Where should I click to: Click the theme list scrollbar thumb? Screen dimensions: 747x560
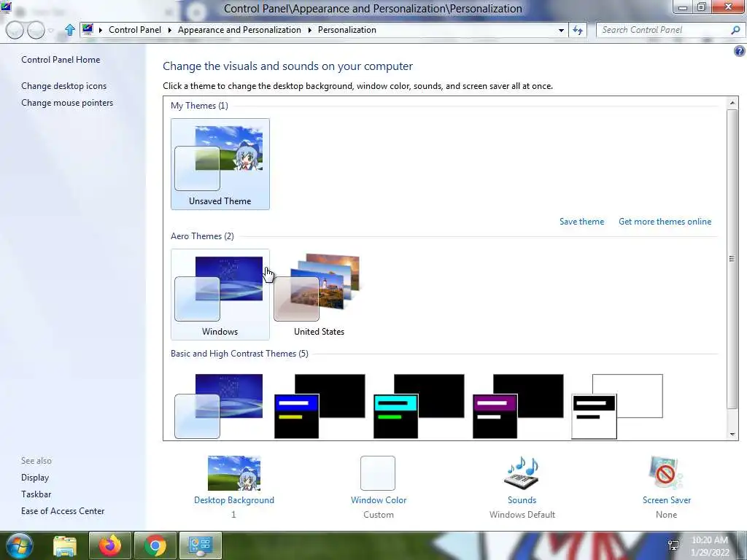(732, 259)
